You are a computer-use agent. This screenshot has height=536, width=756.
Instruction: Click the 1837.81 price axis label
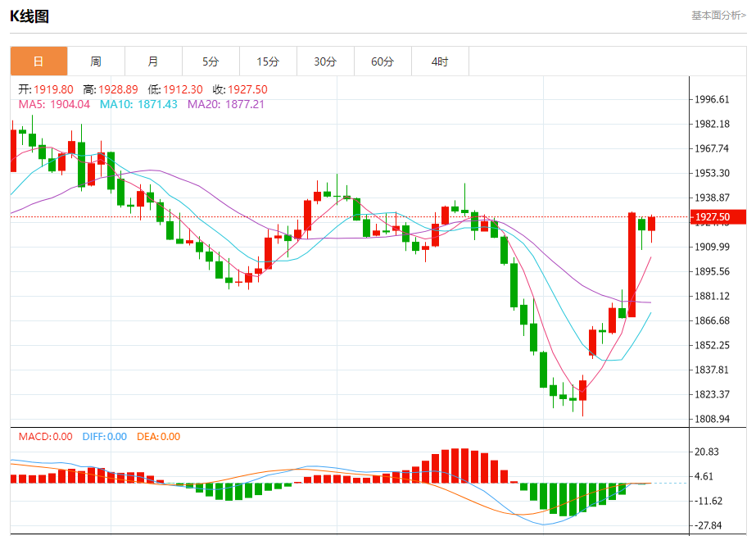pos(712,370)
